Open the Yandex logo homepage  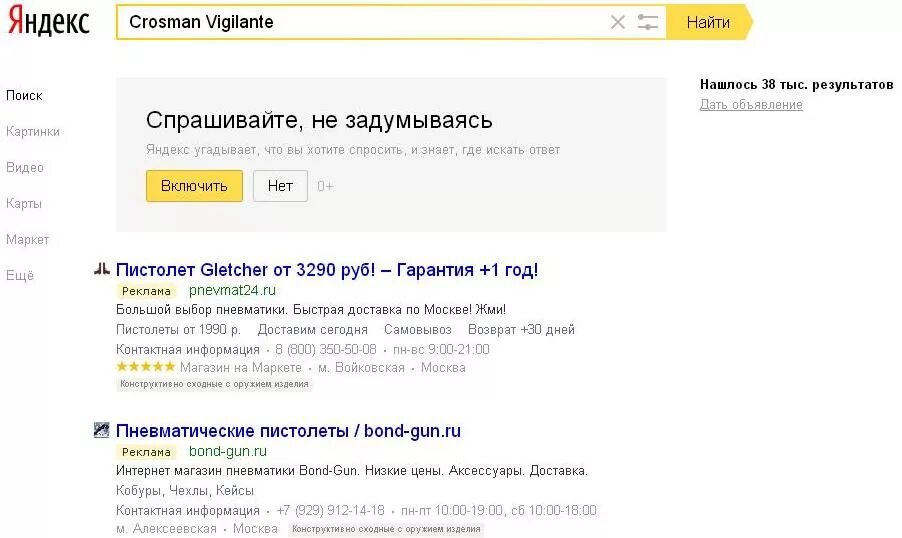[x=48, y=21]
